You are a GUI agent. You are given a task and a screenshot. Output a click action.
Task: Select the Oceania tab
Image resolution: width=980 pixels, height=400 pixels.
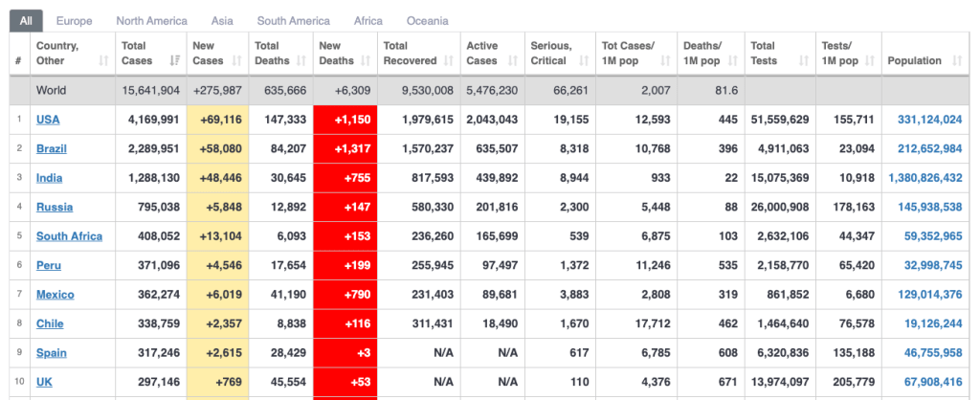pyautogui.click(x=427, y=20)
